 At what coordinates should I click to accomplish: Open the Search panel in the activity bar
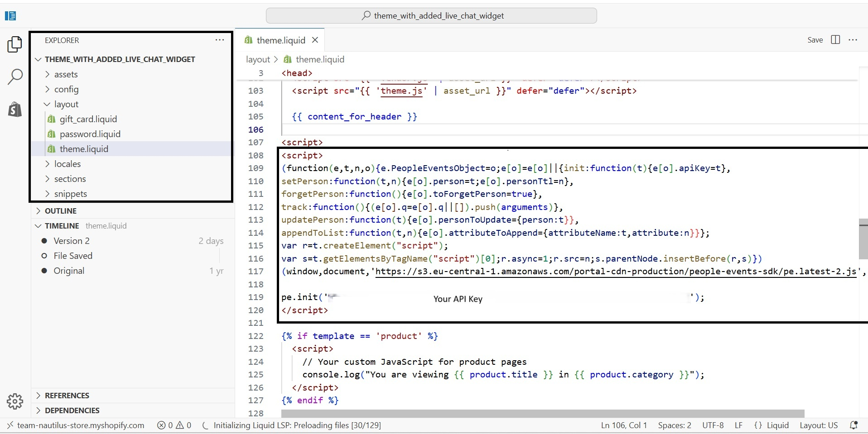pos(15,77)
